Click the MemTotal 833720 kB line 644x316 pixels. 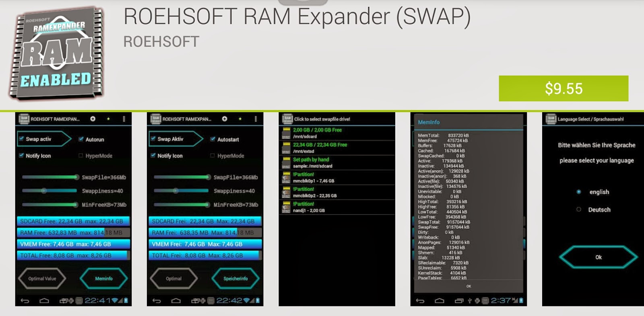pyautogui.click(x=443, y=135)
